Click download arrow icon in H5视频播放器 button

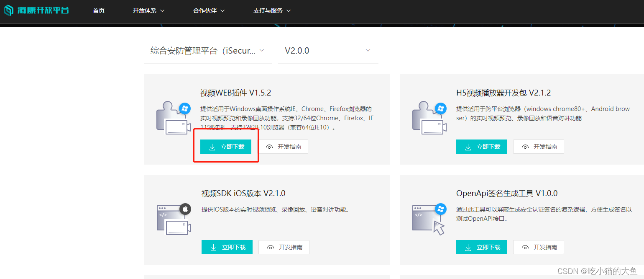[x=468, y=147]
